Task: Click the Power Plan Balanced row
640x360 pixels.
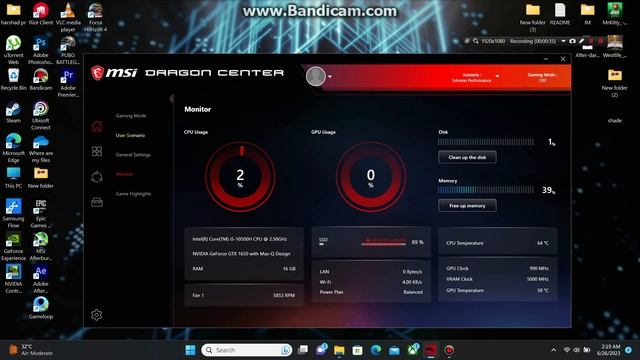Action: (371, 292)
